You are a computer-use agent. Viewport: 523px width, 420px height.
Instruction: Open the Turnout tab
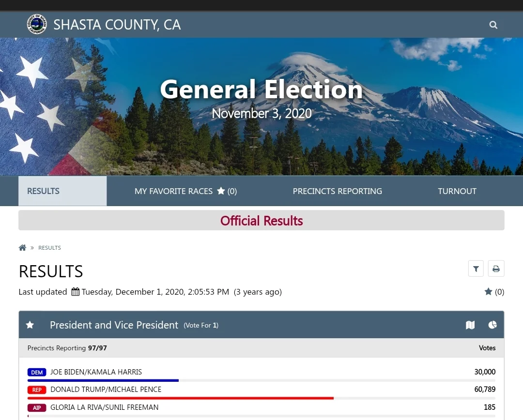coord(457,191)
